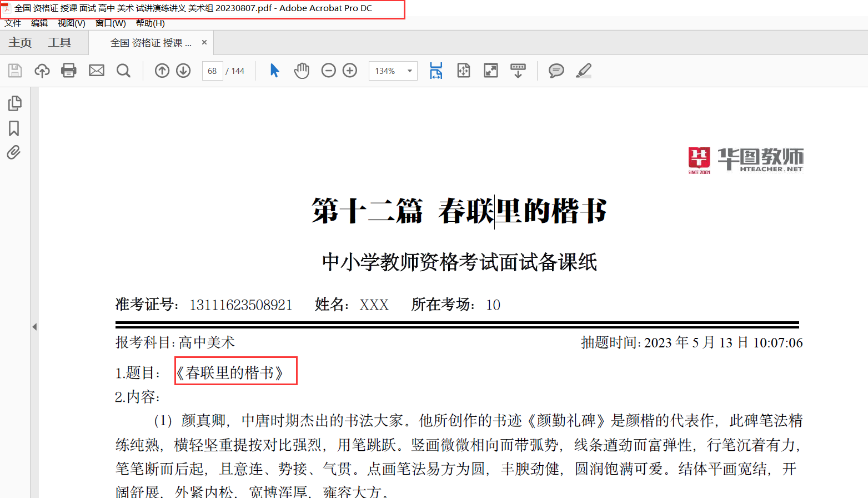Click the cloud upload icon
The height and width of the screenshot is (498, 868).
[42, 71]
